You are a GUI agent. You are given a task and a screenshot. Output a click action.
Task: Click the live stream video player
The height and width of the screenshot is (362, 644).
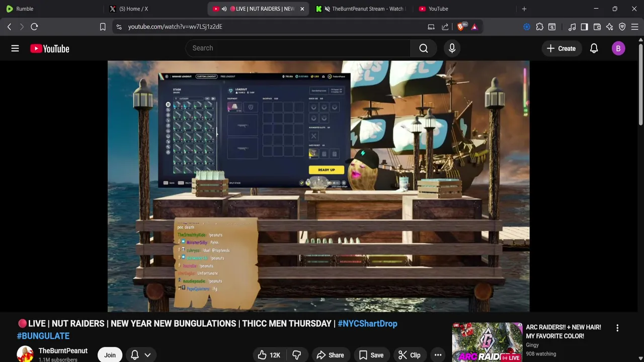pyautogui.click(x=318, y=186)
